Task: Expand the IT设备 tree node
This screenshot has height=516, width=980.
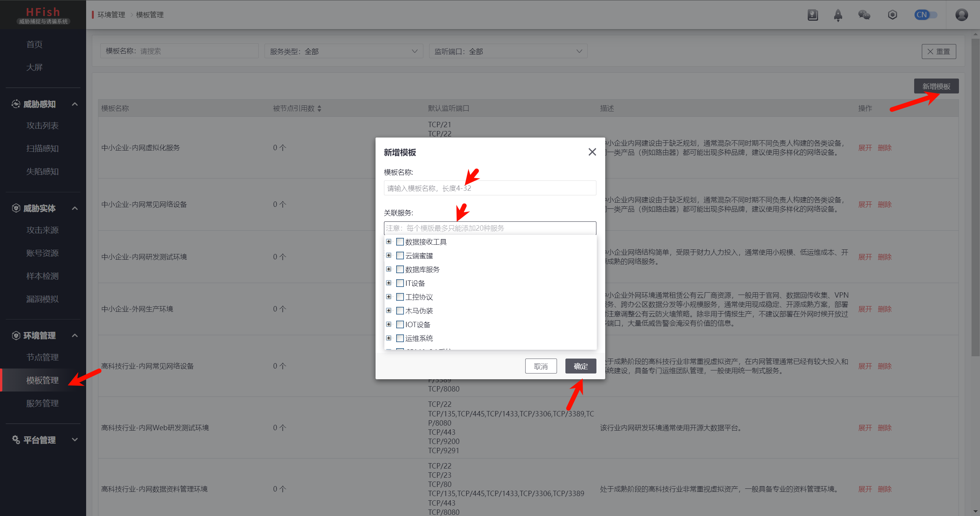Action: coord(389,283)
